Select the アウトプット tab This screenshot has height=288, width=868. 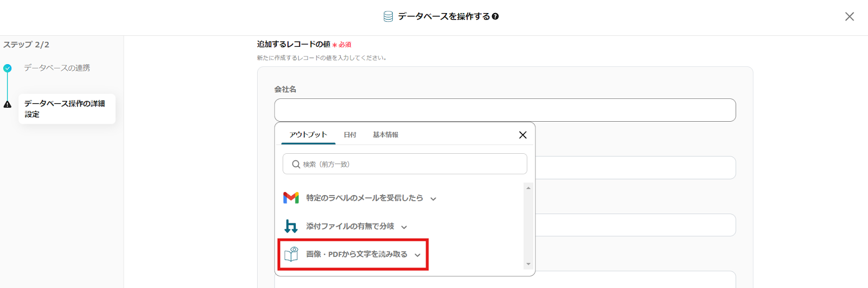[308, 134]
